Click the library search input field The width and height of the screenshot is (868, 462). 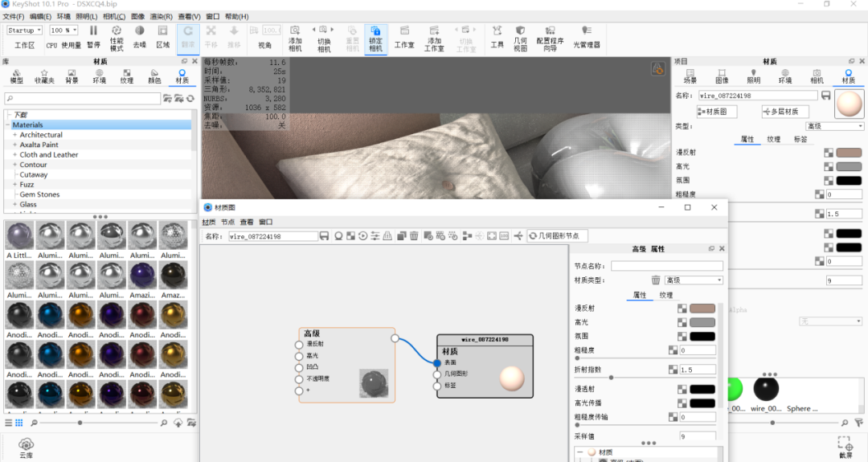coord(83,99)
